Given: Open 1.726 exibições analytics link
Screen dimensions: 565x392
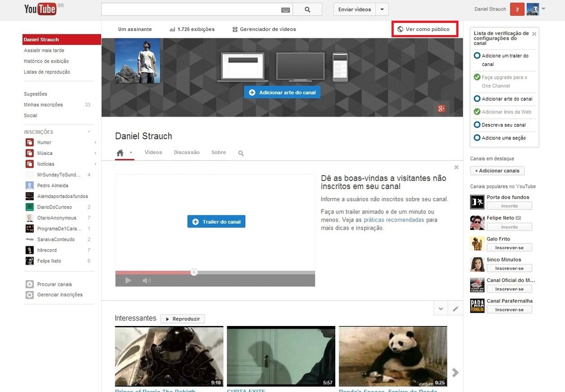Looking at the screenshot, I should point(192,29).
